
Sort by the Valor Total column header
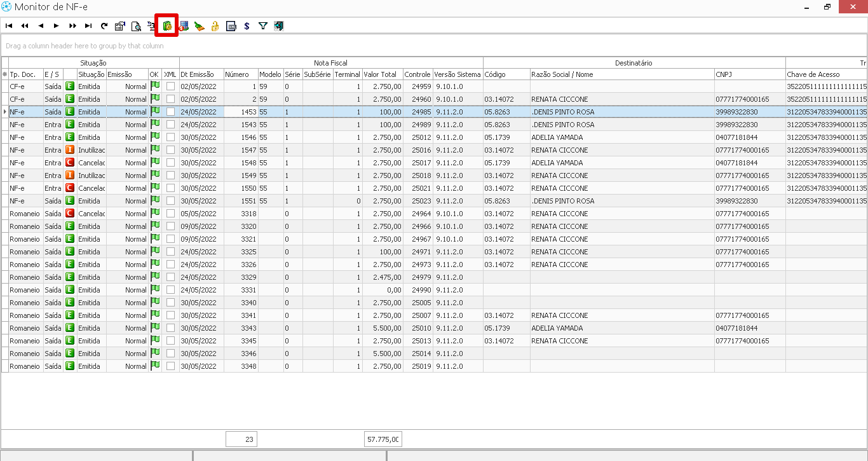[x=383, y=74]
